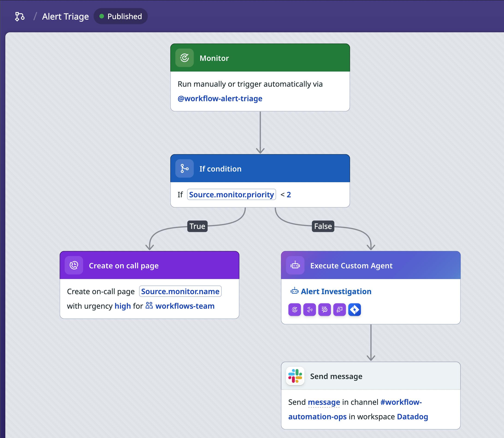
Task: Select the signal tool icon under Alert Investigation
Action: point(309,310)
